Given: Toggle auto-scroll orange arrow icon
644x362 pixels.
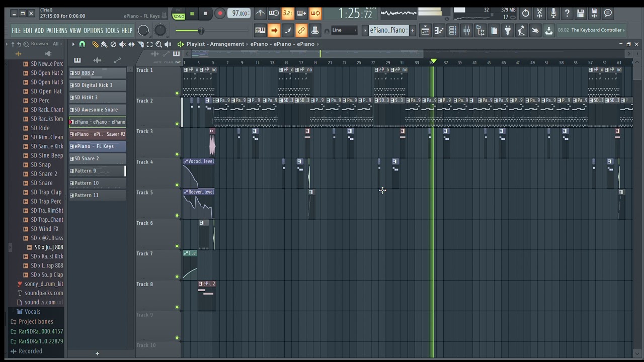Looking at the screenshot, I should [x=274, y=31].
